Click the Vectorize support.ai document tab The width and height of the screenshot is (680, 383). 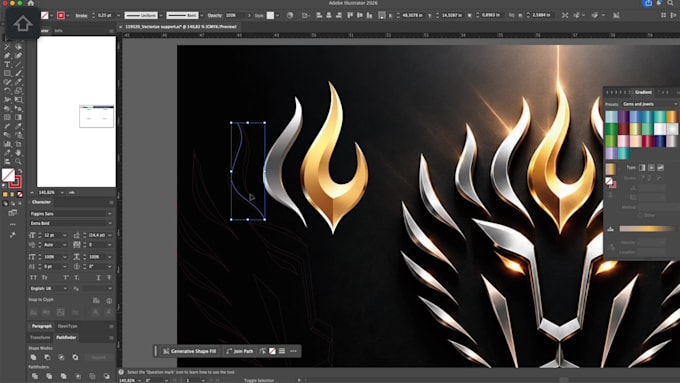(x=181, y=26)
